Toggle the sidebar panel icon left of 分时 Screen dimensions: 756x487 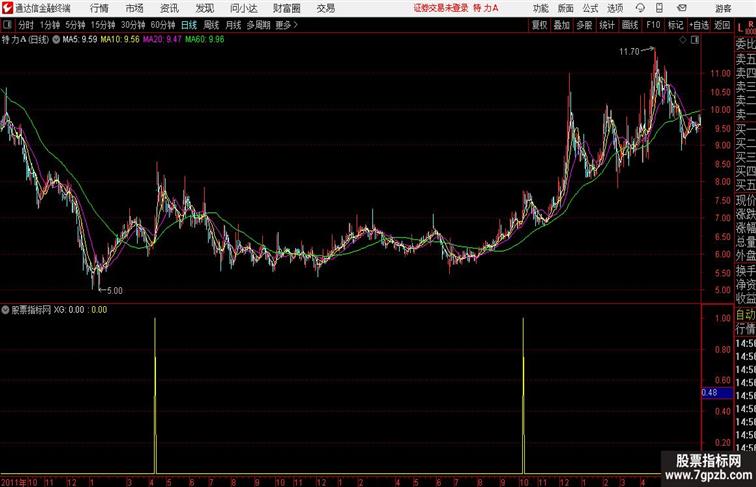7,25
